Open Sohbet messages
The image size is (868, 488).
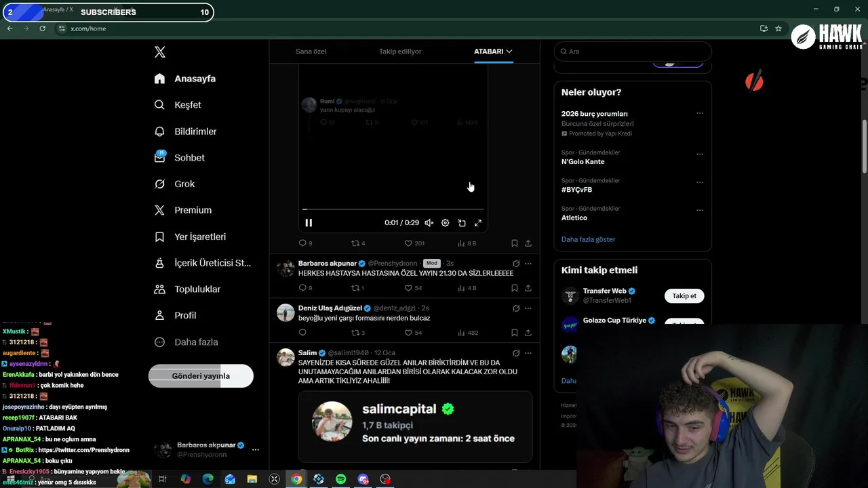point(179,157)
